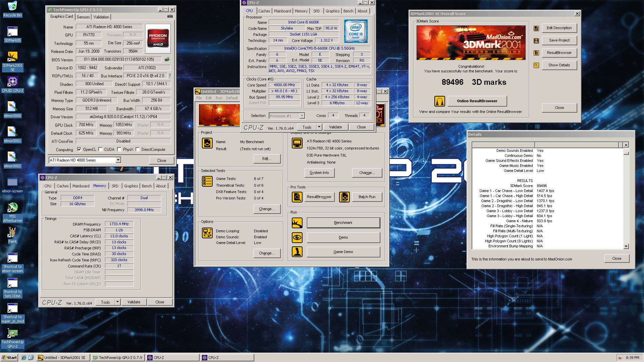Open the graphics card selector dropdown in GPU-Z
Image resolution: width=644 pixels, height=362 pixels.
pyautogui.click(x=118, y=160)
